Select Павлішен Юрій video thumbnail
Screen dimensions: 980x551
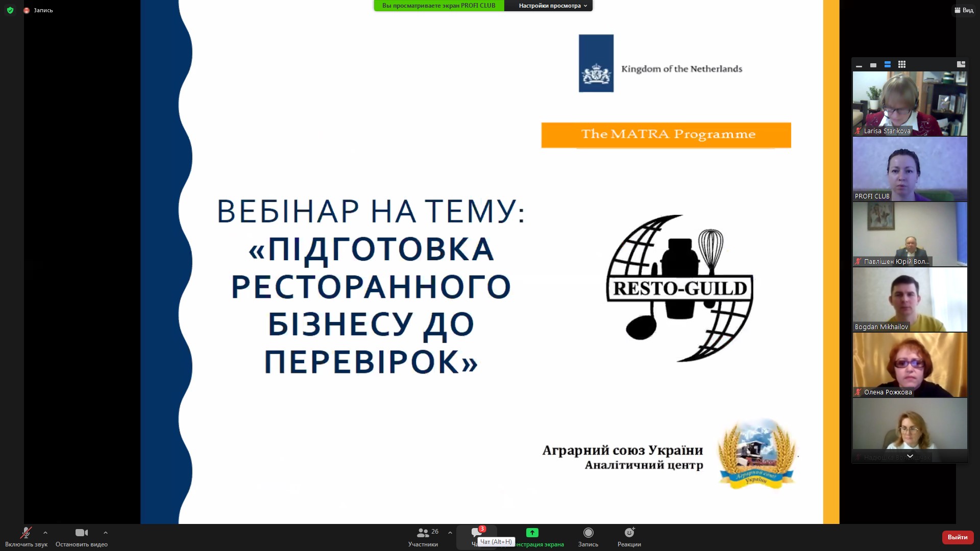coord(910,234)
